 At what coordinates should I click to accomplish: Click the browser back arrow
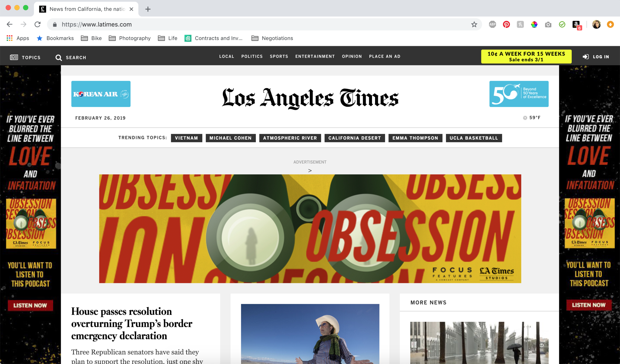tap(9, 24)
